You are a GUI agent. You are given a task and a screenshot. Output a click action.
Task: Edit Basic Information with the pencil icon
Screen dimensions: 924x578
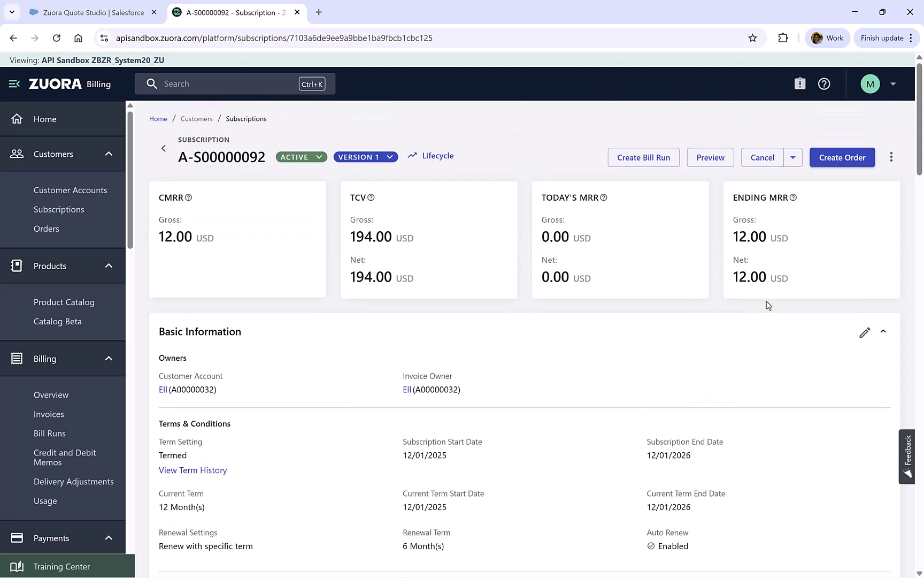coord(865,332)
